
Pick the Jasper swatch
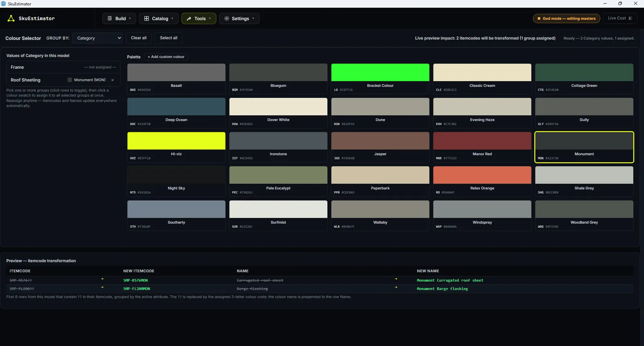(x=380, y=147)
